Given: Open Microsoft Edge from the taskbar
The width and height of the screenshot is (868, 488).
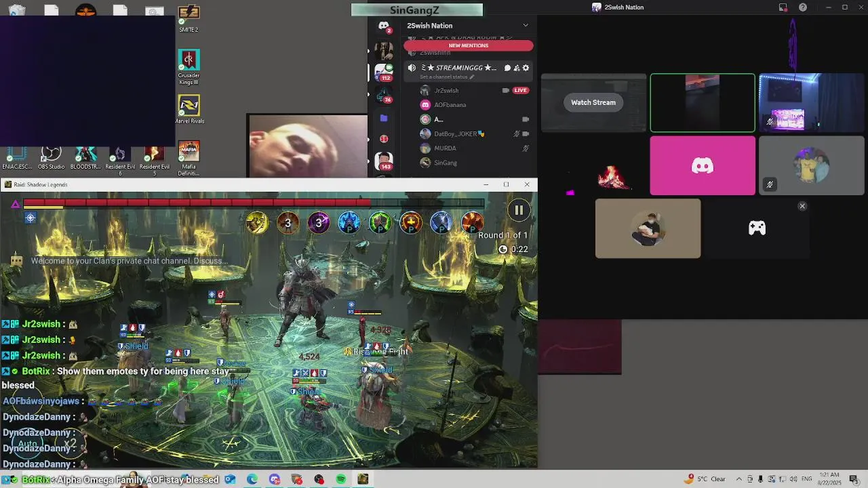Looking at the screenshot, I should (252, 479).
